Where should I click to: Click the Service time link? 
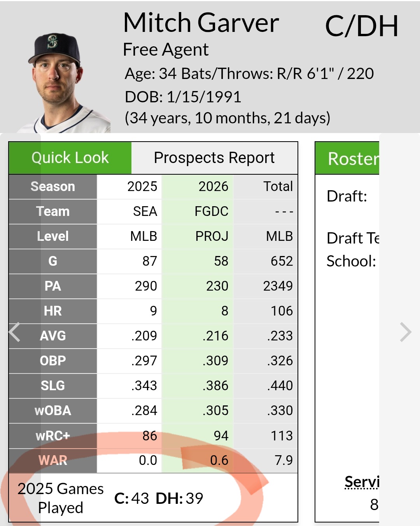362,482
